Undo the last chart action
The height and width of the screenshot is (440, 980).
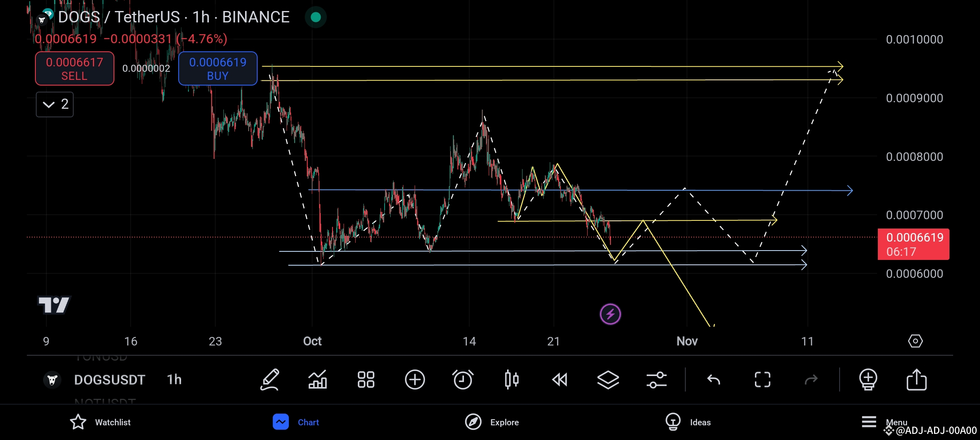pos(713,379)
